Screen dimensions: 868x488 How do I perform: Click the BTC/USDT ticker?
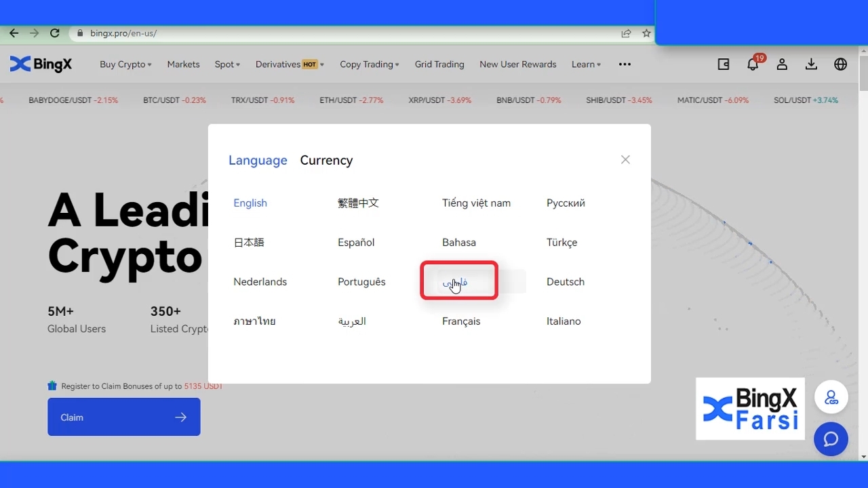pos(174,100)
